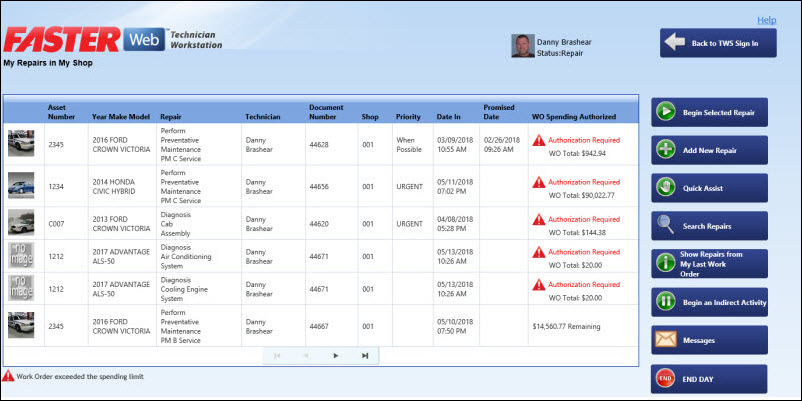
Task: Click the Add New Repair button label
Action: pyautogui.click(x=710, y=150)
